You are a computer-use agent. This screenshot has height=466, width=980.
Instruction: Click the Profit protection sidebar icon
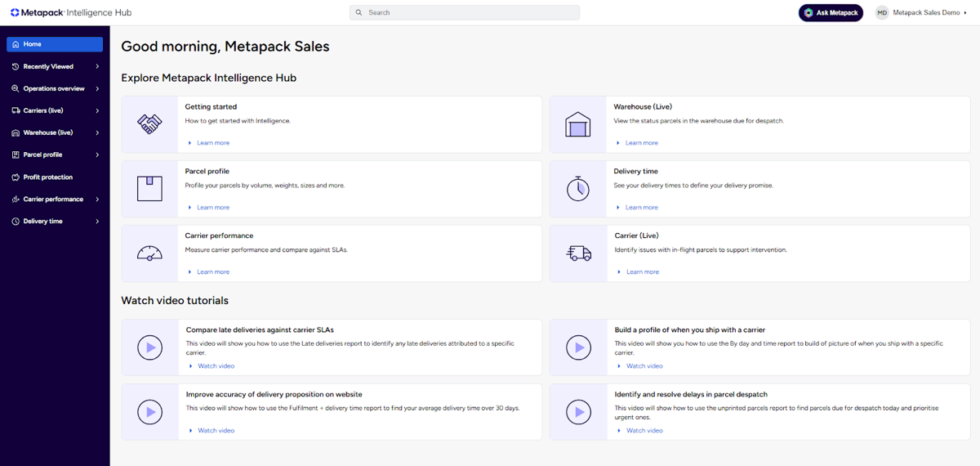pos(16,177)
